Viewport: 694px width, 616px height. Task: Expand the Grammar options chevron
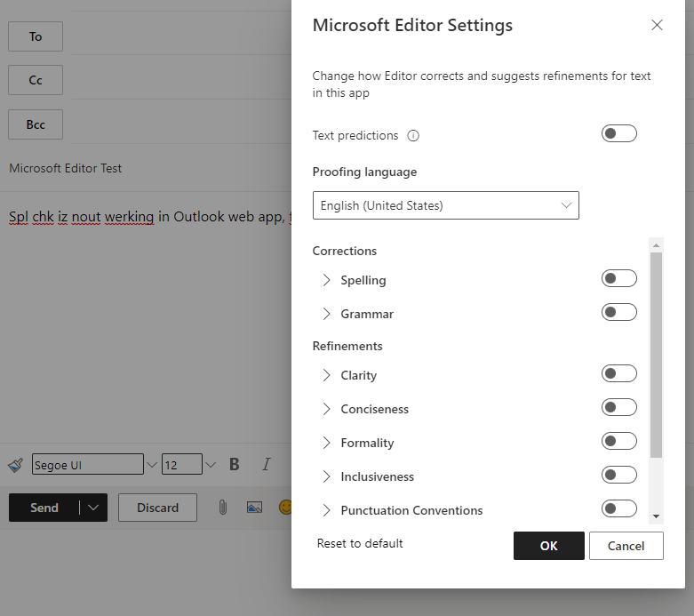coord(327,314)
